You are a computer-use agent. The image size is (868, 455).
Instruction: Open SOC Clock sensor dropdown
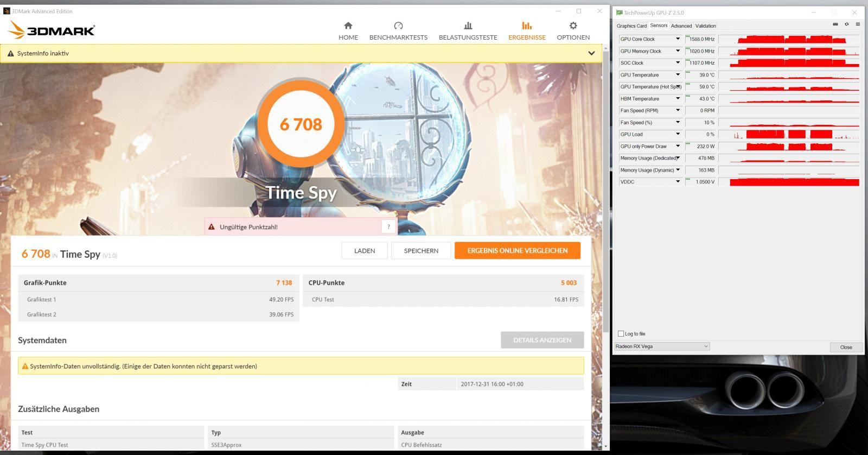(x=678, y=63)
